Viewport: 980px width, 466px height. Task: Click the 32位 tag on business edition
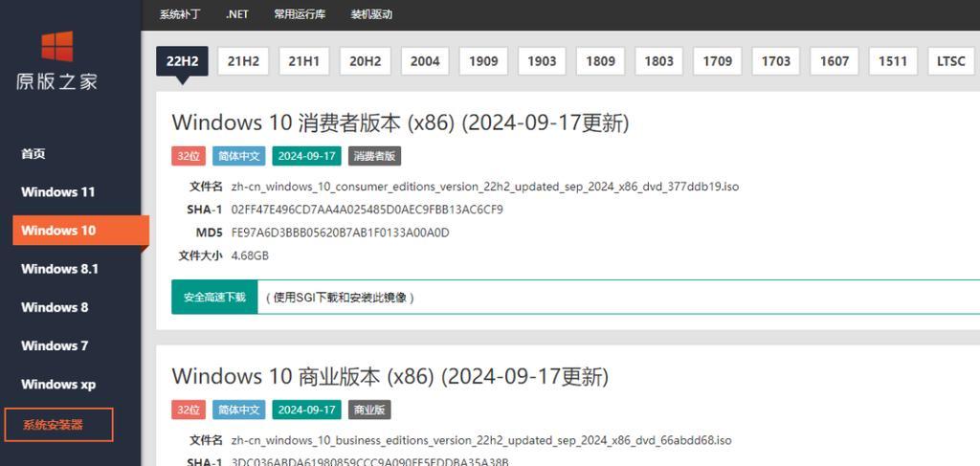[x=189, y=410]
